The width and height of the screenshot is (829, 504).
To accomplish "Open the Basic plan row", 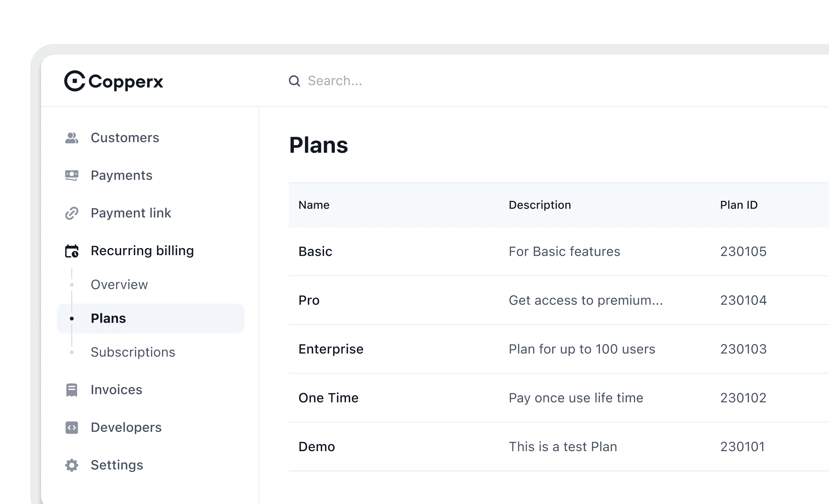I will (559, 252).
